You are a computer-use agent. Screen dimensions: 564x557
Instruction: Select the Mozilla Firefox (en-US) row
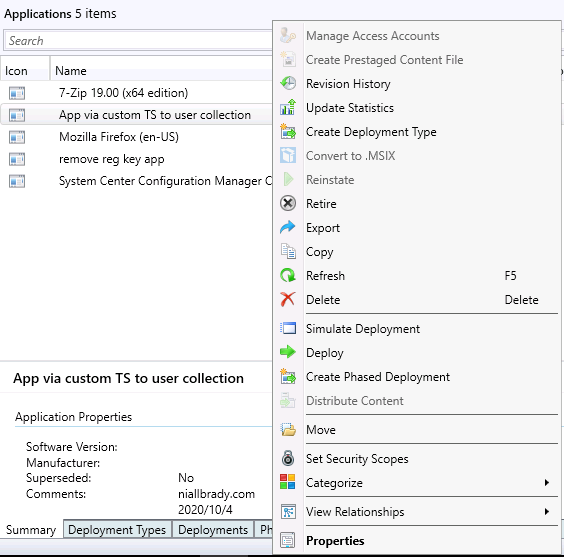pos(137,137)
